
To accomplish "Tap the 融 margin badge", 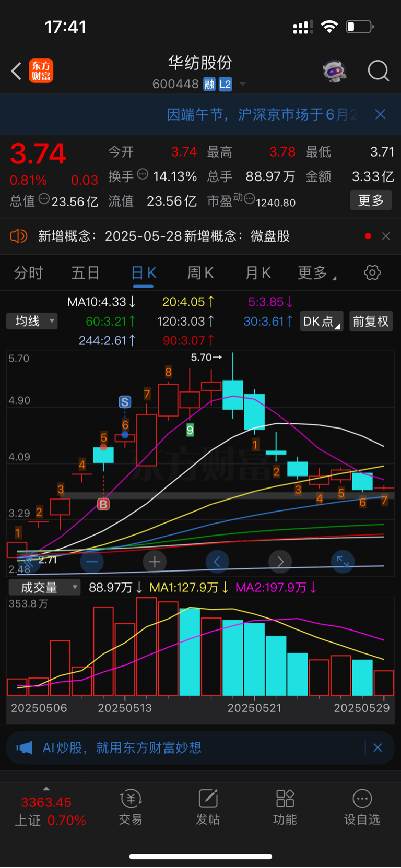I will coord(209,84).
